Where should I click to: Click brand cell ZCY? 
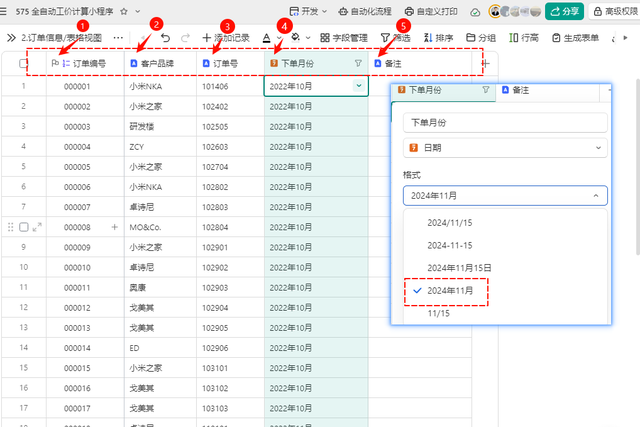[160, 147]
